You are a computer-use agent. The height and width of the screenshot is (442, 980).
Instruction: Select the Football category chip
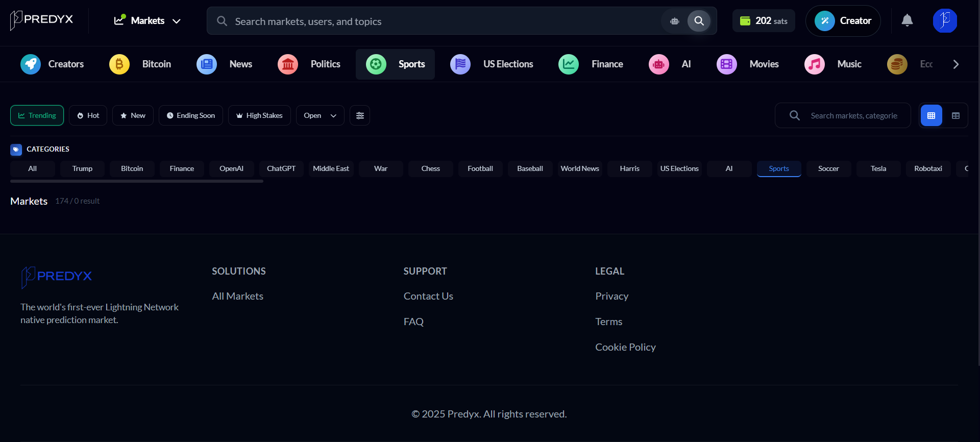click(x=480, y=168)
